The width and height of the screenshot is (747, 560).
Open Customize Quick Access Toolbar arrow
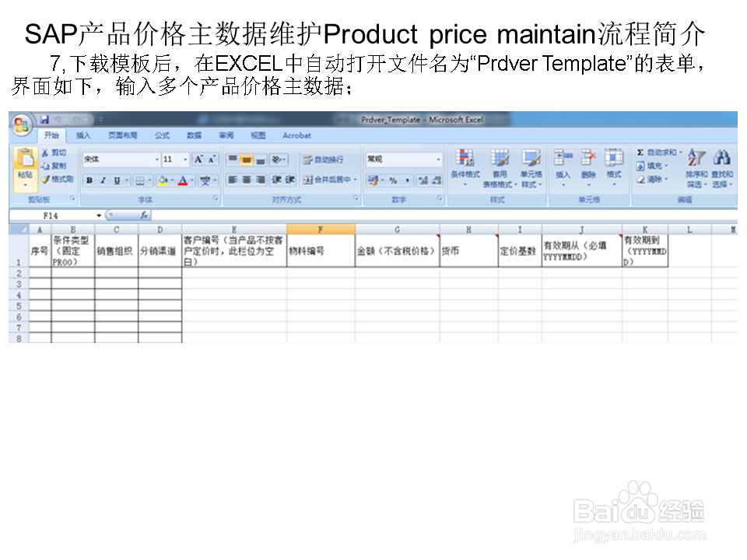click(x=100, y=120)
